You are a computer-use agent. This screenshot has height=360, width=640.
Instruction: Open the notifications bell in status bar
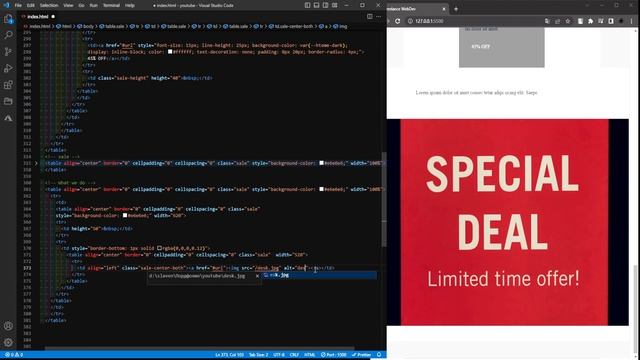379,355
